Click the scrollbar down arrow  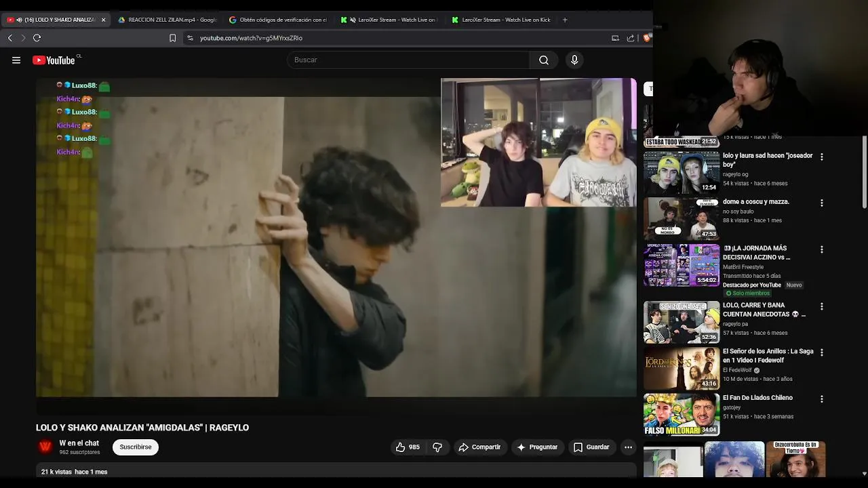(864, 473)
